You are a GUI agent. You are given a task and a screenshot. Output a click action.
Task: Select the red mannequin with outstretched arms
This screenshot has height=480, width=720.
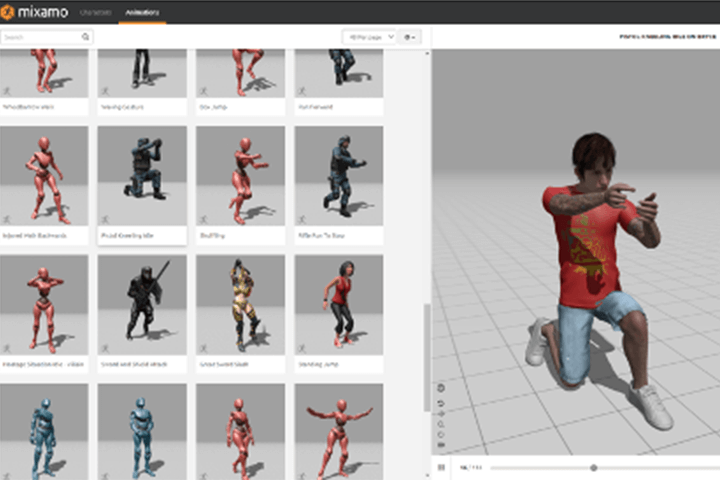[x=339, y=432]
